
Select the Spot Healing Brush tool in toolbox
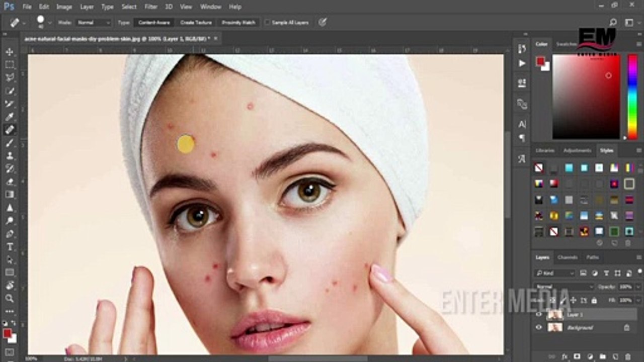click(10, 130)
